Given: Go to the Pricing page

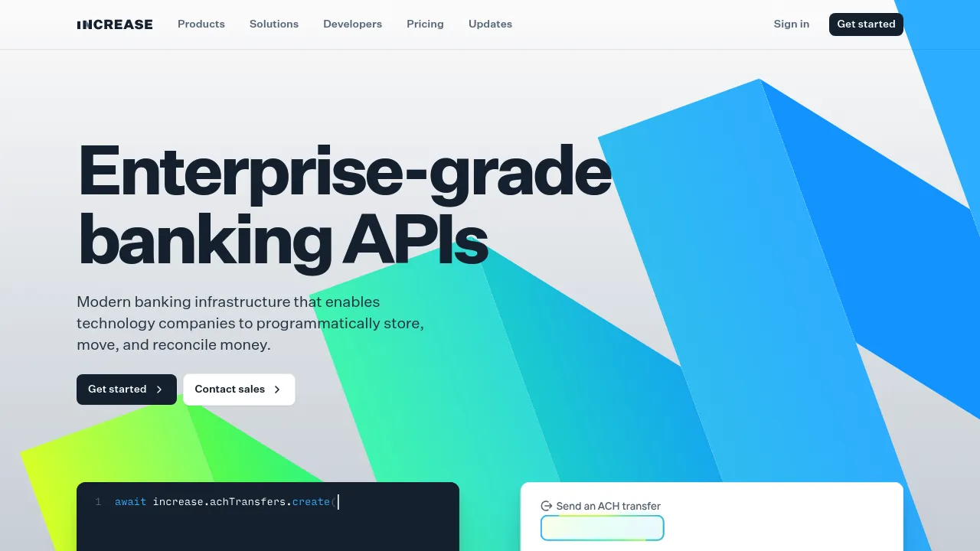Looking at the screenshot, I should click(x=425, y=24).
